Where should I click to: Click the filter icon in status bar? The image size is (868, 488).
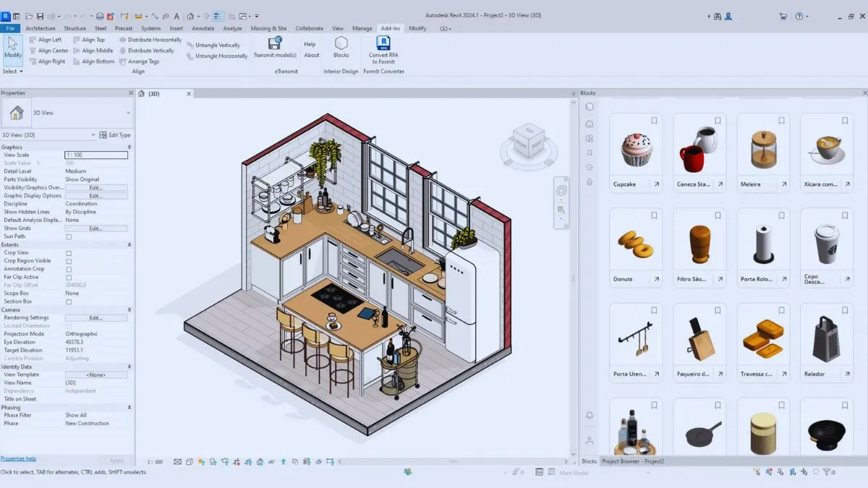point(827,472)
